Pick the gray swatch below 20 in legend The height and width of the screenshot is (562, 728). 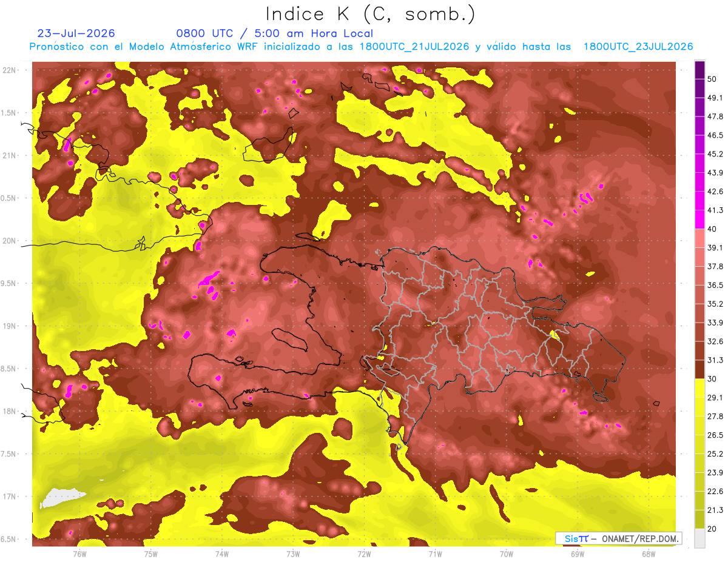[x=699, y=538]
